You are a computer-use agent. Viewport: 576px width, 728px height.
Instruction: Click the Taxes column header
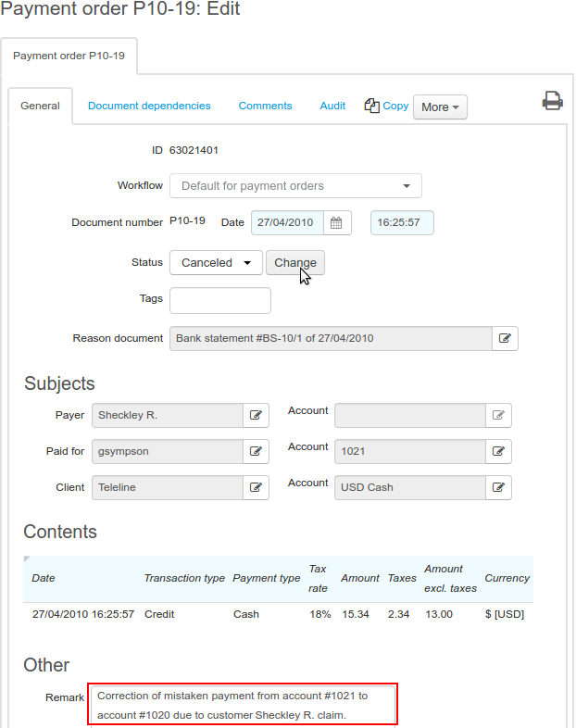[x=402, y=579]
